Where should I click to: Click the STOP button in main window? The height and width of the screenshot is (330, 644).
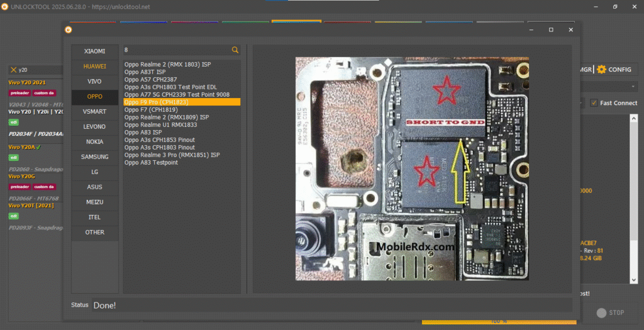(610, 313)
